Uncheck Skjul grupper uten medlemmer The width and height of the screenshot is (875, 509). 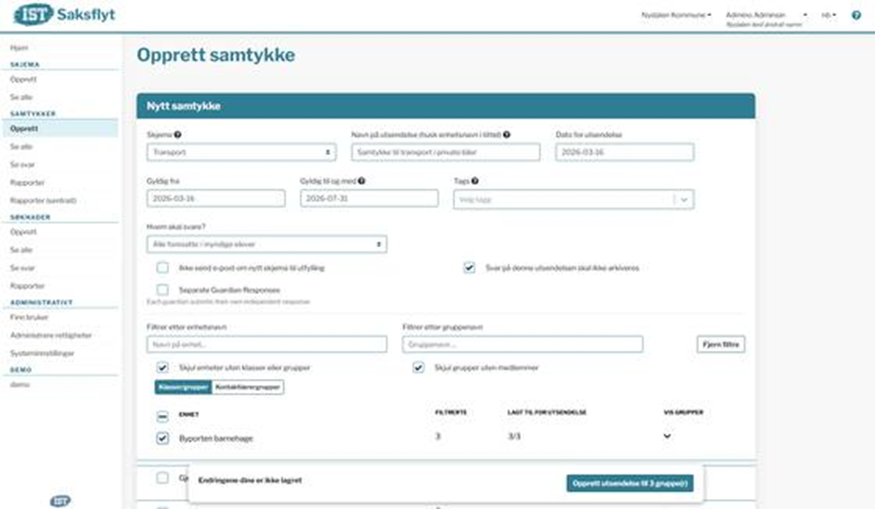tap(420, 367)
